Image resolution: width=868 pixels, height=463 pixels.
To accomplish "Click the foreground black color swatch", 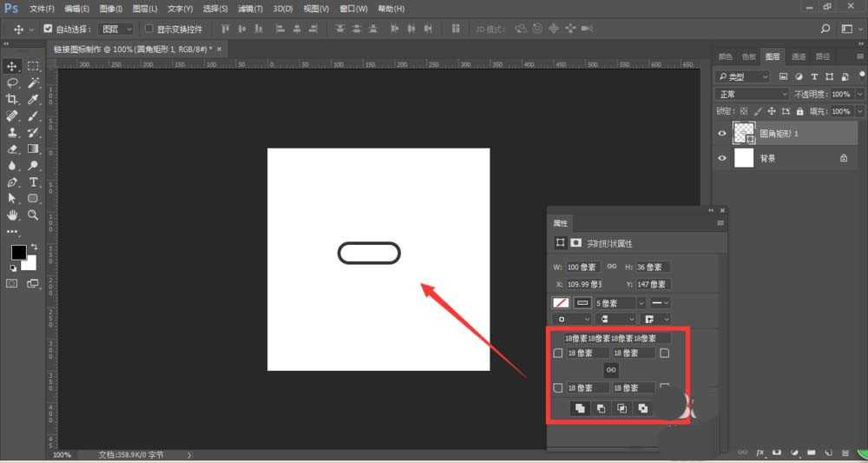I will 18,253.
